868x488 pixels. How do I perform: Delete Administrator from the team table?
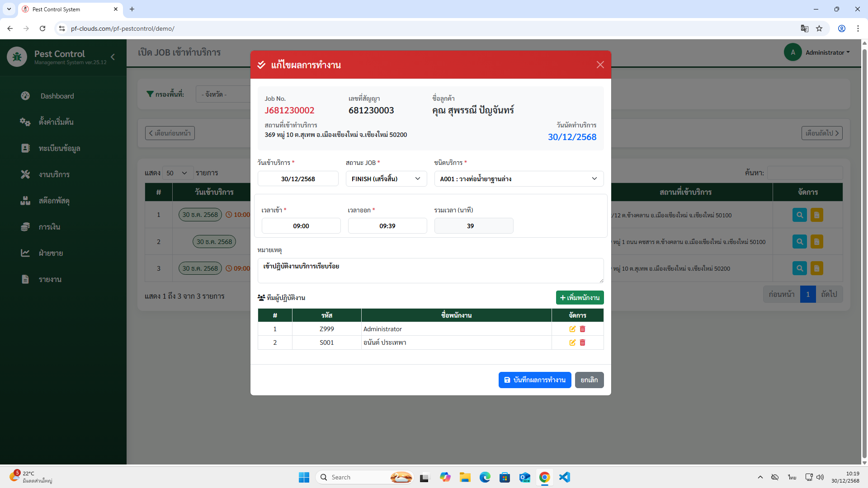click(x=582, y=329)
